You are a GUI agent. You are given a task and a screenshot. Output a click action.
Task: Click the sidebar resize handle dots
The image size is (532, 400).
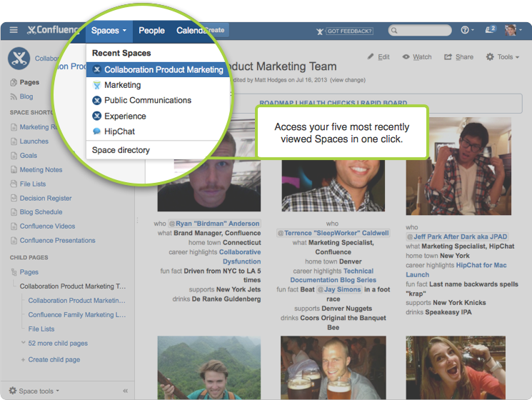click(137, 221)
